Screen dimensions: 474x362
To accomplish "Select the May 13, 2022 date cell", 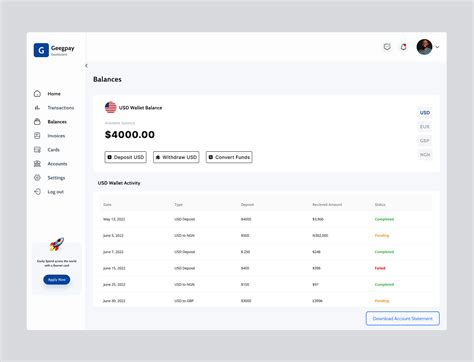I will (114, 219).
